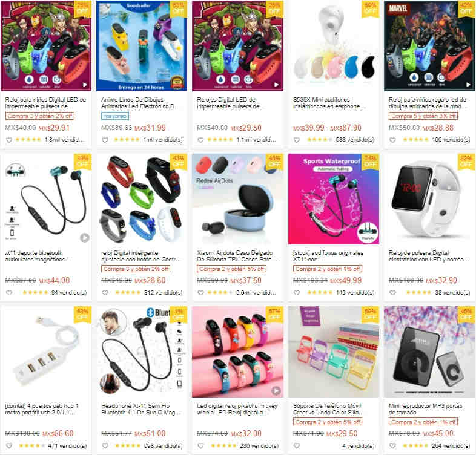Open Led digital reloj pikachu mickey title

237,409
